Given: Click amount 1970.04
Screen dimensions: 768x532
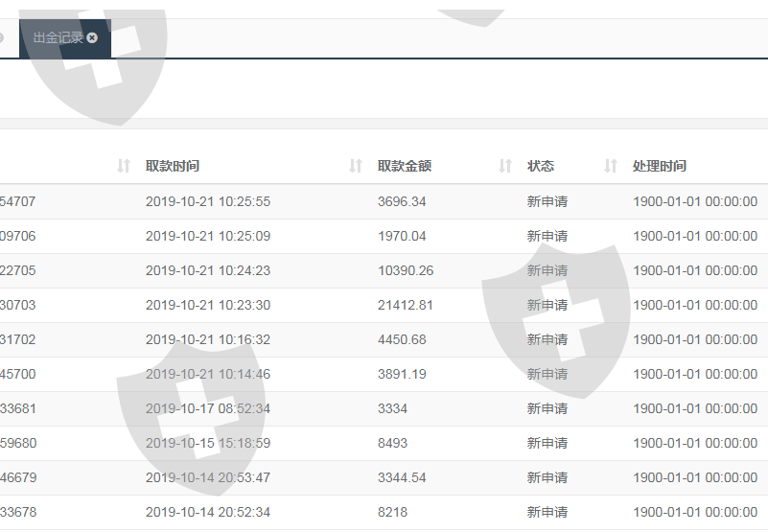Looking at the screenshot, I should 402,236.
